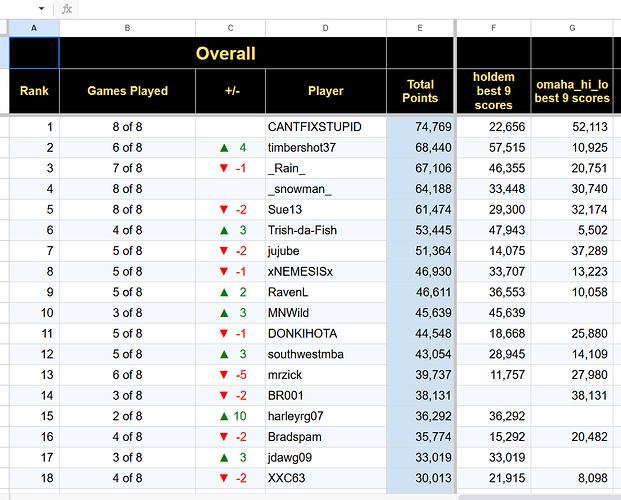Screen dimensions: 621x500
Task: Select player cell Bradspam
Action: point(326,437)
